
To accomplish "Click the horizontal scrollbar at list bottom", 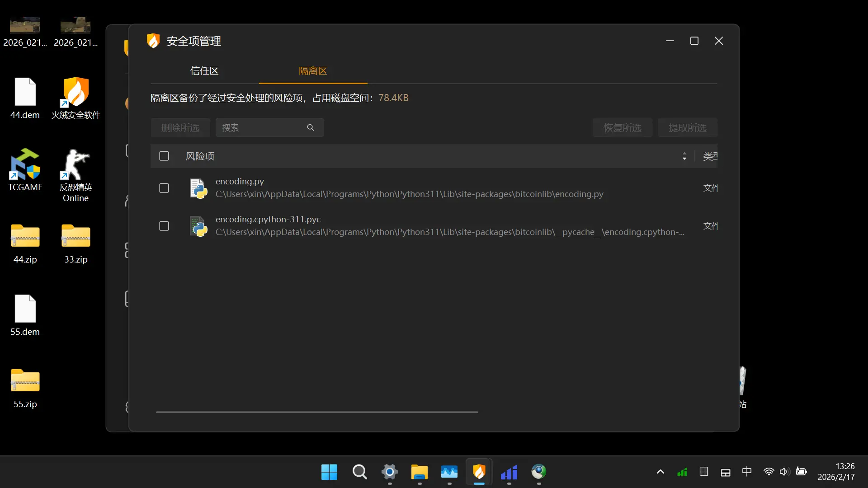I will pos(316,412).
